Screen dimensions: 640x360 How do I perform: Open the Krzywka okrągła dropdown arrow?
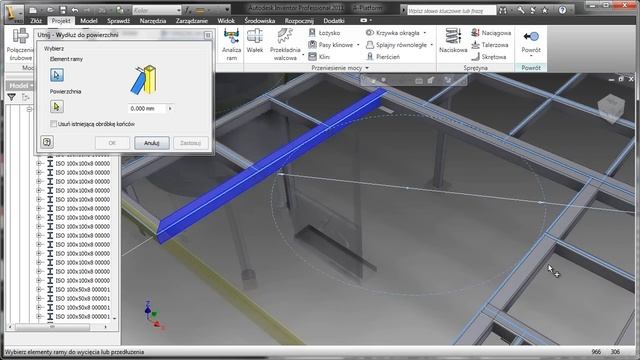pos(425,33)
